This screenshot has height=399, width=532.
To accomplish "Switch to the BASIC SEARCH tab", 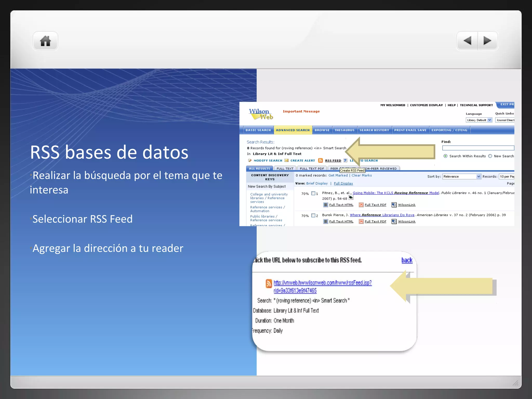I will point(258,130).
